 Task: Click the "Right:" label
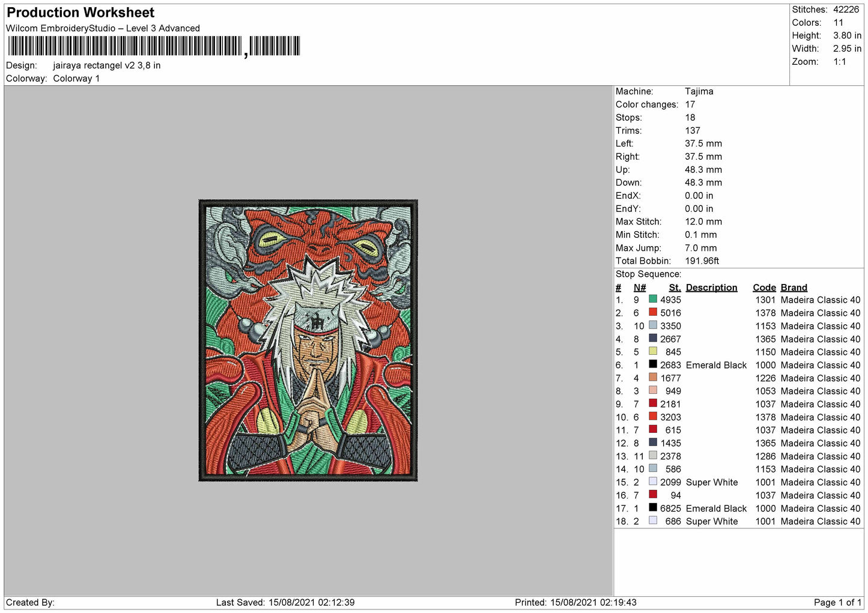(628, 157)
